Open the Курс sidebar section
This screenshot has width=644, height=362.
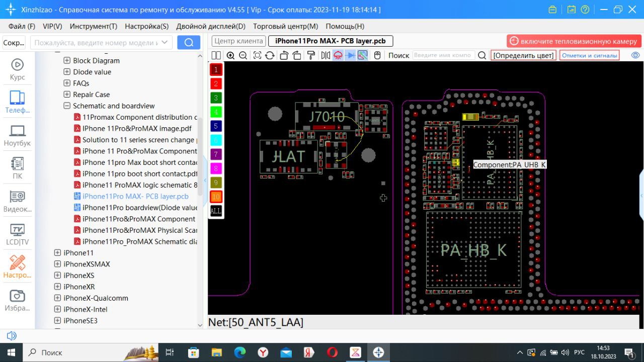click(18, 69)
